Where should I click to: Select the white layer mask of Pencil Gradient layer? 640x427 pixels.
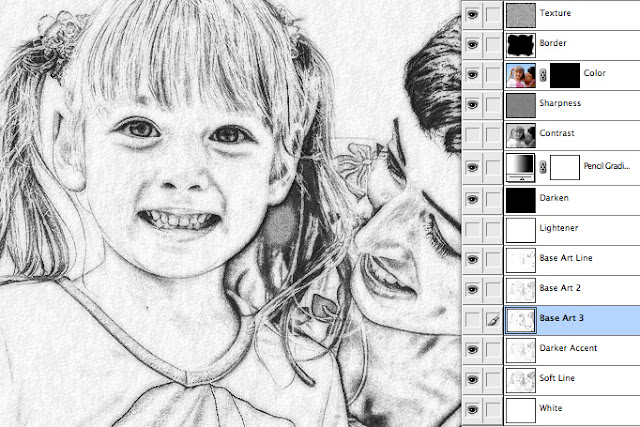coord(565,167)
